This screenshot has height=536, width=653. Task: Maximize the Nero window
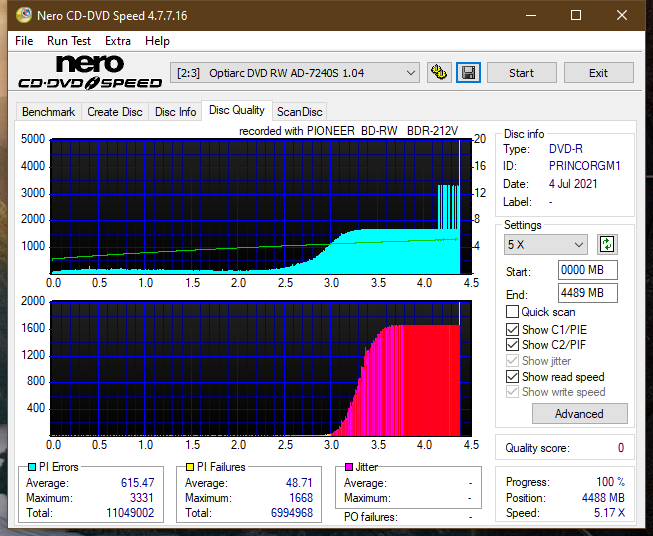pyautogui.click(x=576, y=15)
